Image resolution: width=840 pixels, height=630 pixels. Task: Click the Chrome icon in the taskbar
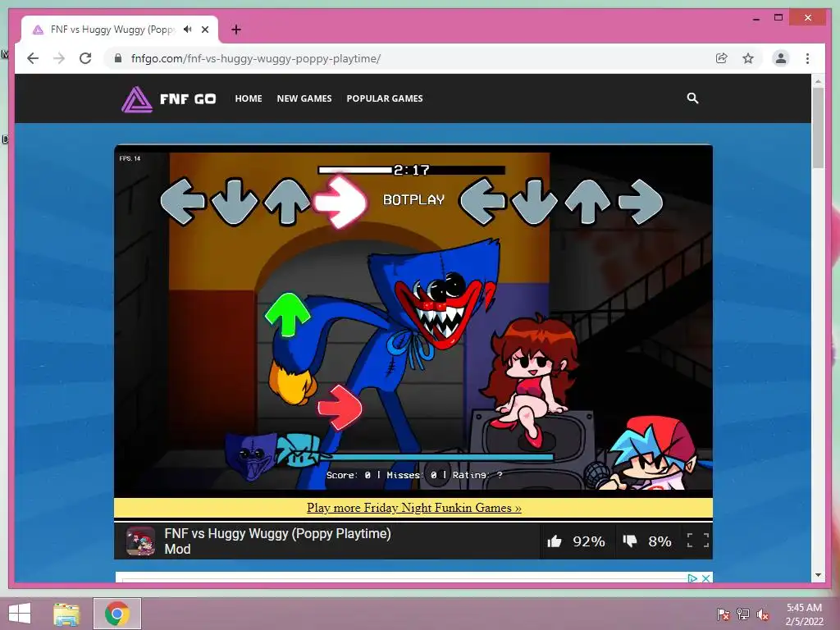coord(116,614)
